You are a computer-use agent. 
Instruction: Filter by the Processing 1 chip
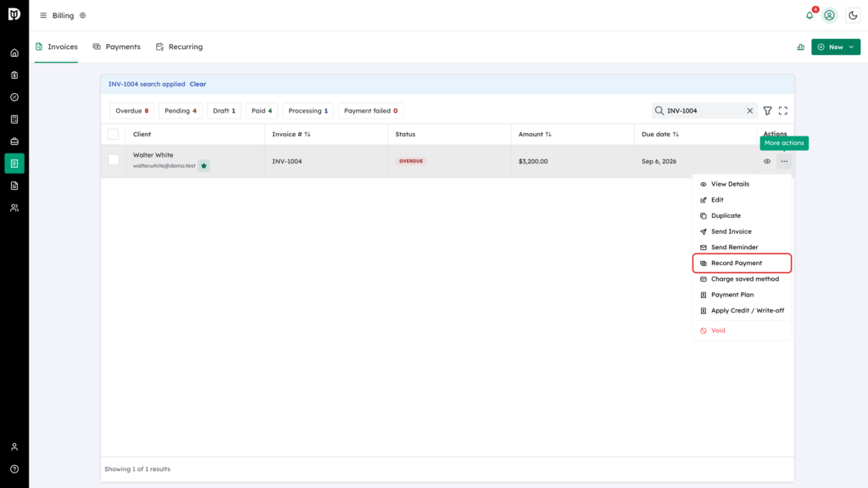coord(308,111)
